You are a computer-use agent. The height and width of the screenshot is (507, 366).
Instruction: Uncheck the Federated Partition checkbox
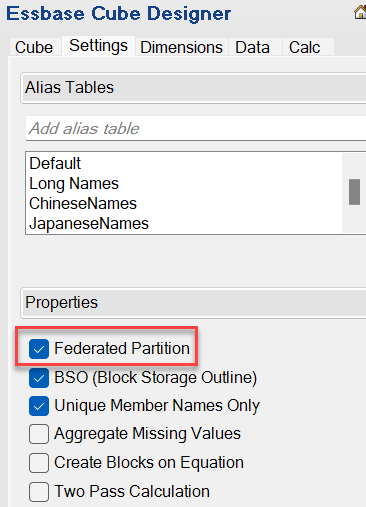click(x=39, y=349)
